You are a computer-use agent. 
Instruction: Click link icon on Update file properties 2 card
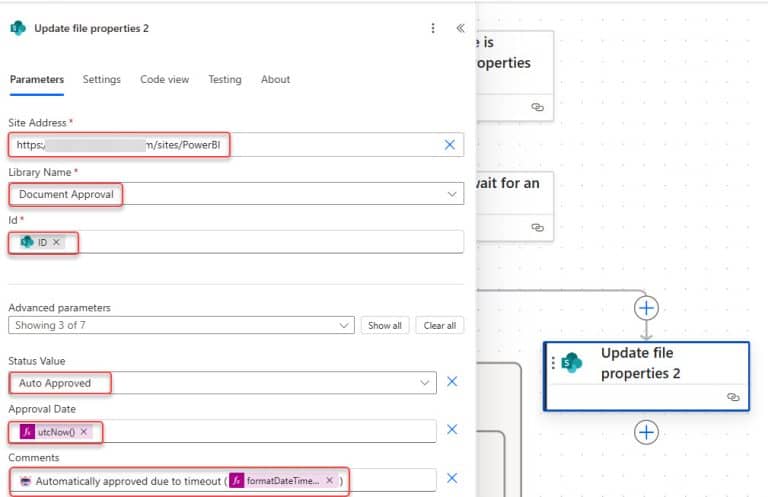733,397
